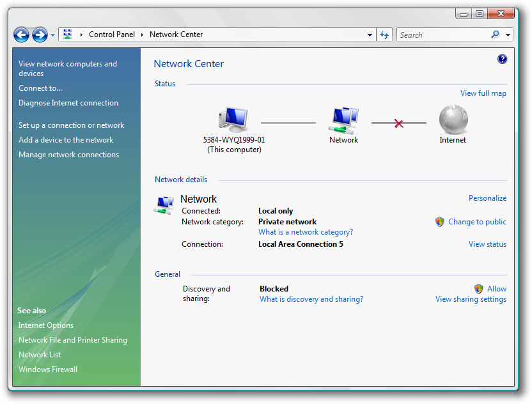Click Allow for discovery and sharing

click(x=496, y=289)
